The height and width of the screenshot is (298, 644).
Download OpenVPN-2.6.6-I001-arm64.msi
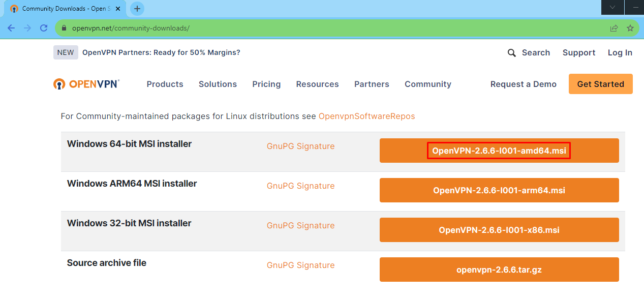click(499, 190)
